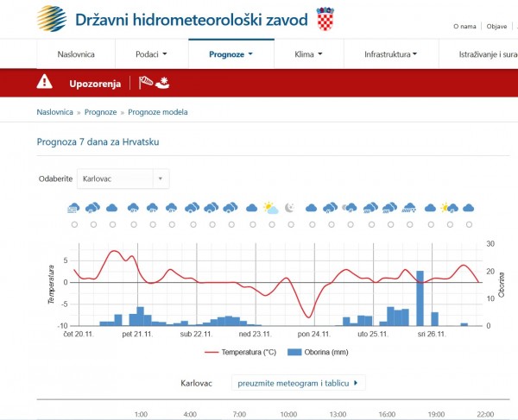
Task: Select cloud icon just before sun-shower icon
Action: (430, 208)
